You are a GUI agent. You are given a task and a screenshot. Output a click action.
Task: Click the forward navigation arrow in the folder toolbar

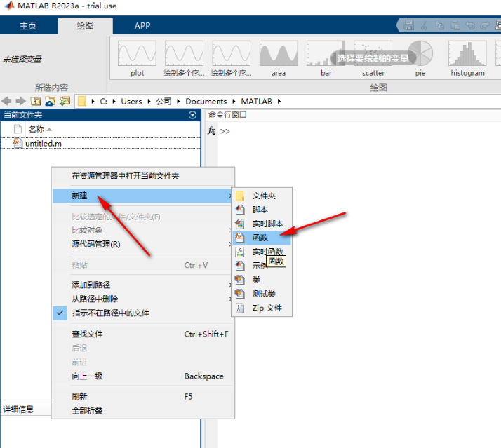(21, 101)
